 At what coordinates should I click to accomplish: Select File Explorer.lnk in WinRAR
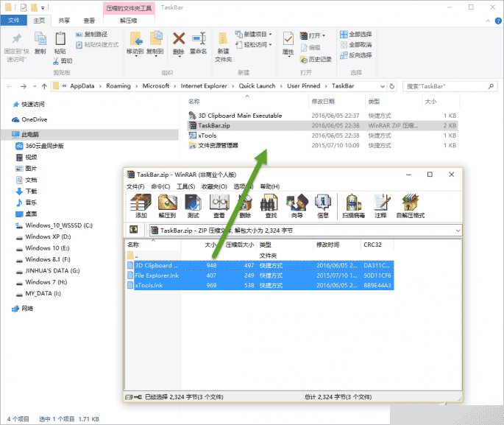point(260,275)
